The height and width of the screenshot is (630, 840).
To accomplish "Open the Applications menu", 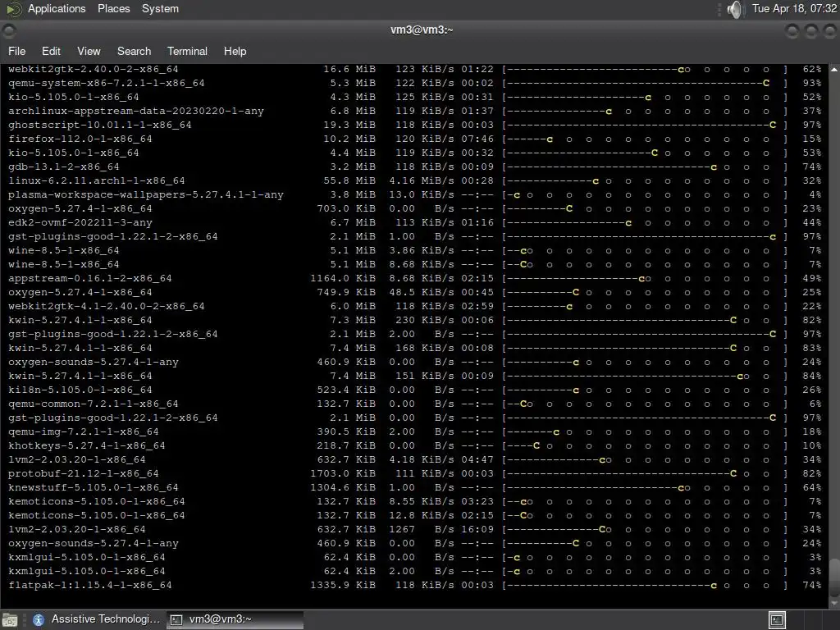I will (x=57, y=8).
